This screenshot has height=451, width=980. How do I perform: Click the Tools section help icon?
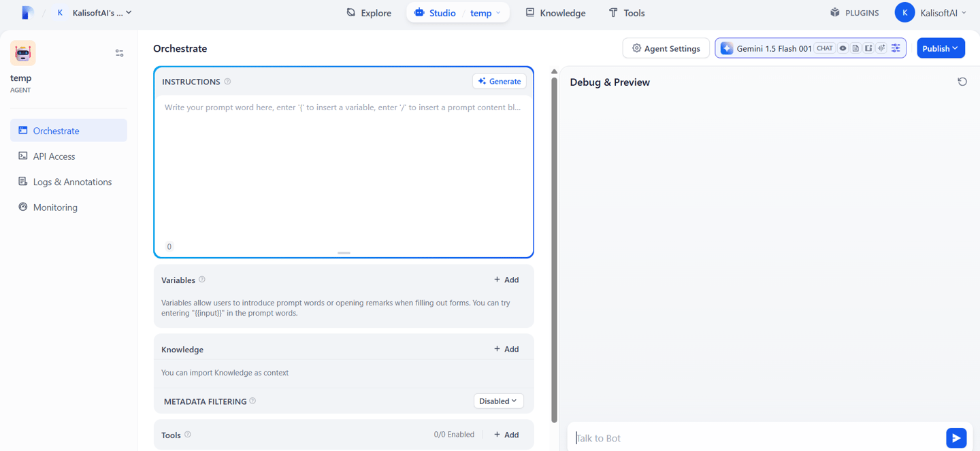coord(188,435)
